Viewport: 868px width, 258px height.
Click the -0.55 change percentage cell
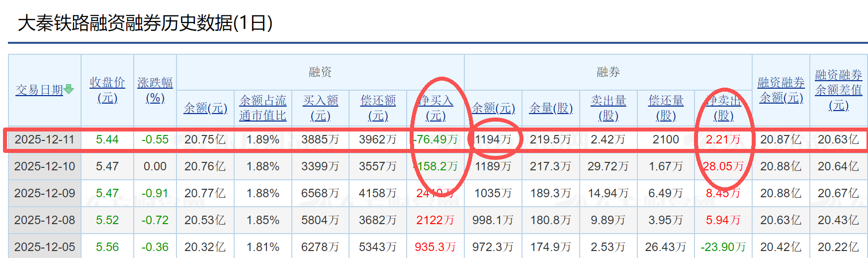pyautogui.click(x=155, y=139)
